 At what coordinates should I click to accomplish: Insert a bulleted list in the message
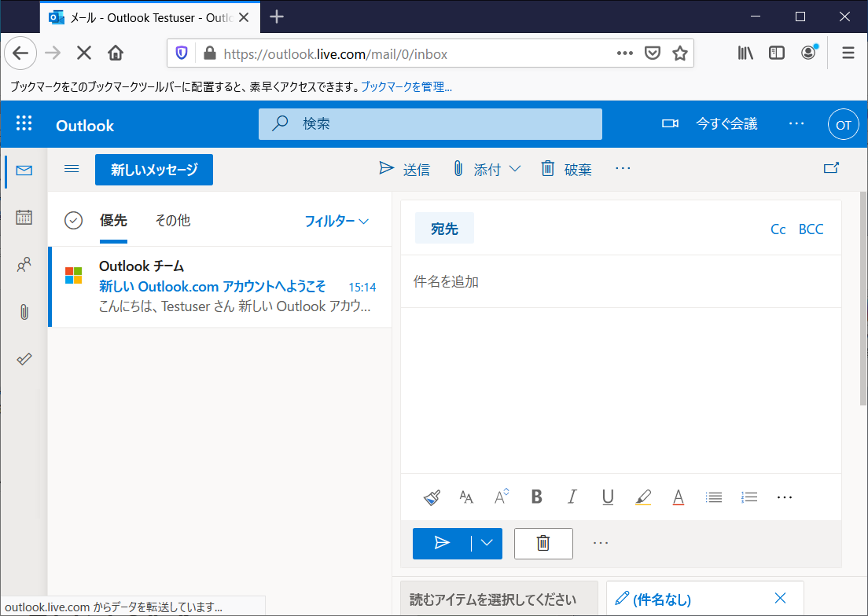coord(713,497)
